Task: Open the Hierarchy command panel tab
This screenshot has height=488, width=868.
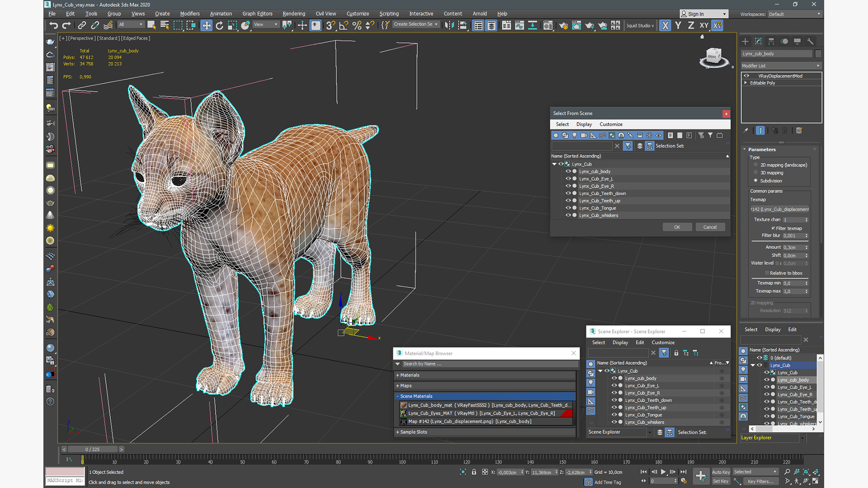Action: [771, 41]
